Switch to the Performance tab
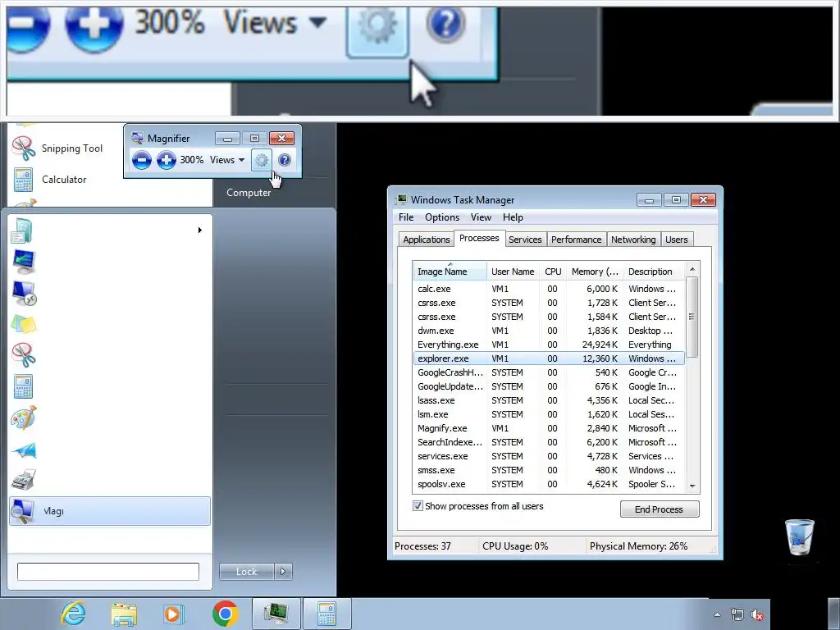 coord(577,240)
